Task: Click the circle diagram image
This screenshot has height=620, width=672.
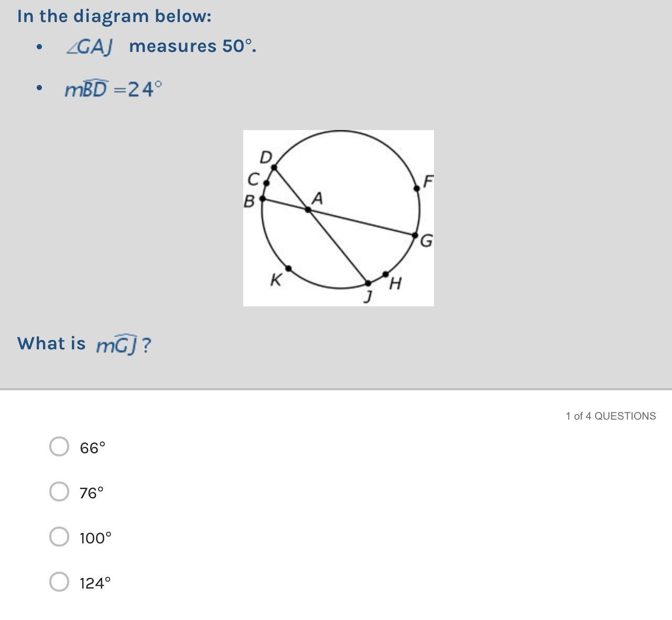Action: tap(338, 218)
